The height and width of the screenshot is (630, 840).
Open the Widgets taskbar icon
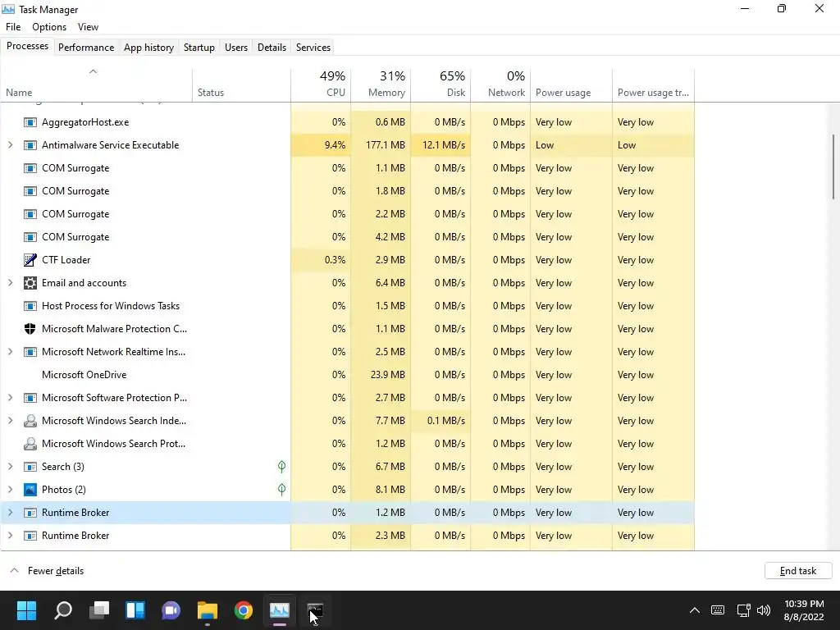[135, 610]
